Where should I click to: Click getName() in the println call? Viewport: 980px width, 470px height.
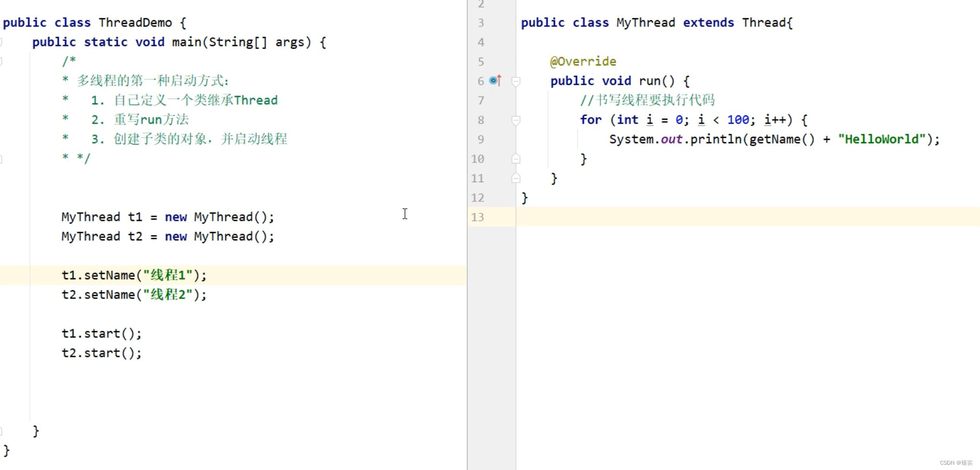(x=782, y=139)
